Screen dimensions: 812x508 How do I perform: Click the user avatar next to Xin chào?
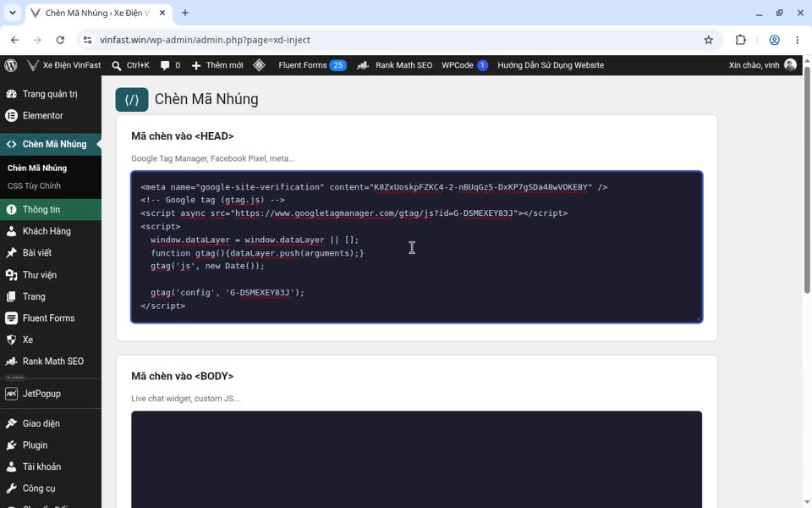click(790, 65)
